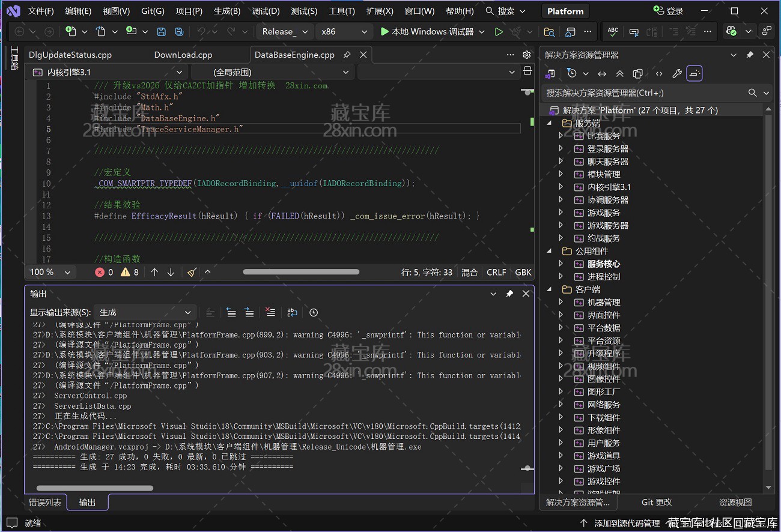Viewport: 781px width, 532px height.
Task: Open the output source dropdown showing 生成
Action: [x=145, y=312]
